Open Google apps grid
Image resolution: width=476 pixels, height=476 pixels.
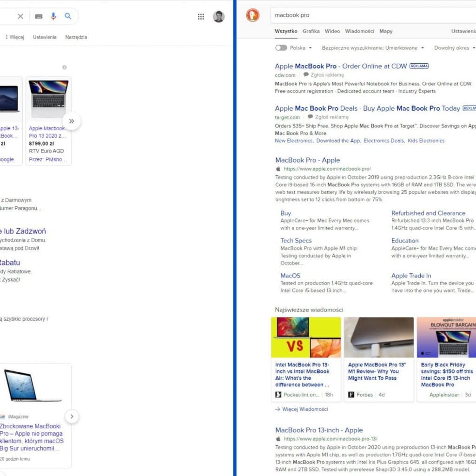point(201,17)
